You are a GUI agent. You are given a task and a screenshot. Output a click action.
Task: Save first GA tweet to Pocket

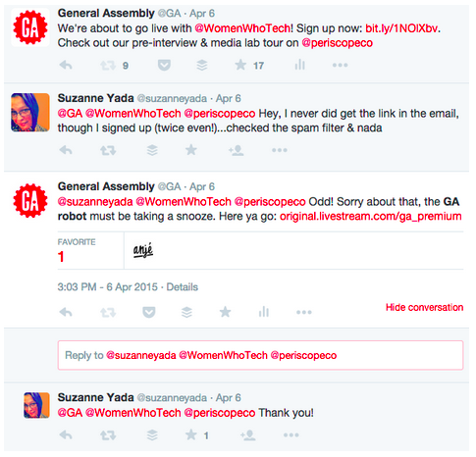tap(164, 65)
